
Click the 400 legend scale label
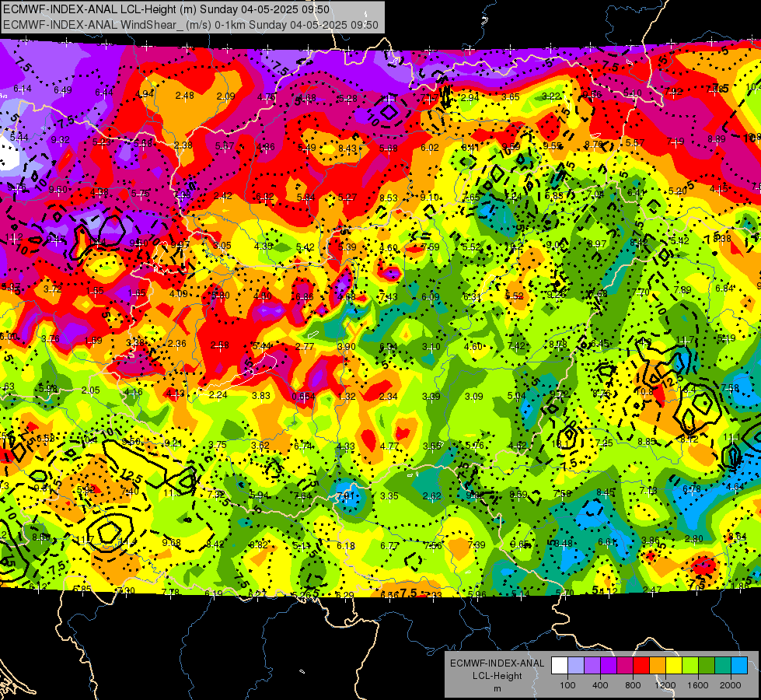point(600,685)
